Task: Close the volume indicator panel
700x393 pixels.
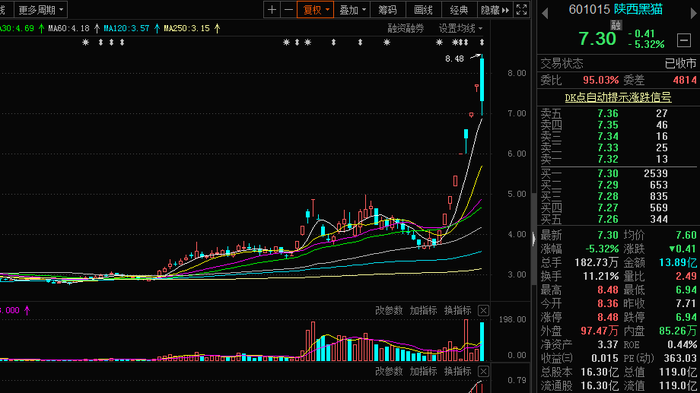Action: [483, 310]
